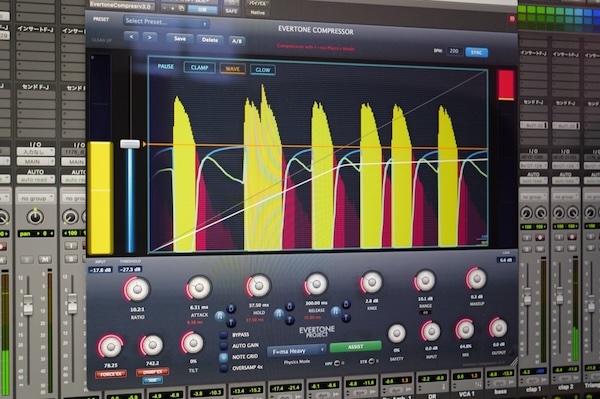Screen dimensions: 600x399
Task: Toggle AUTO GAIN on
Action: (x=223, y=346)
